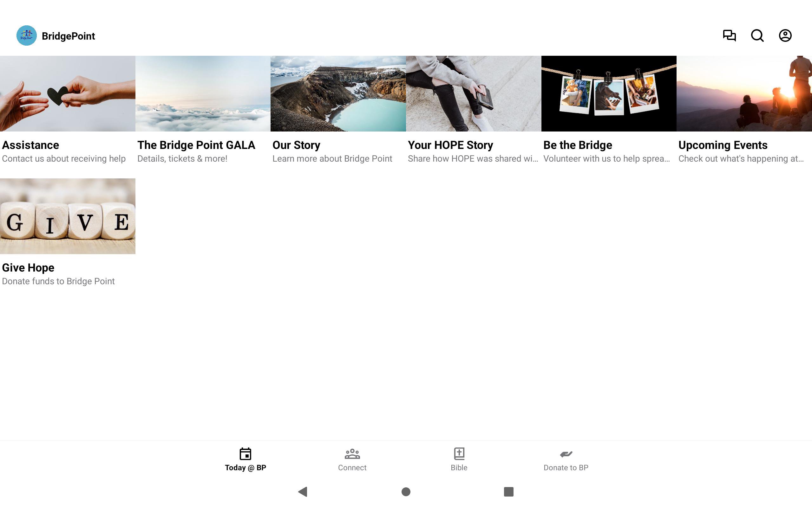Open the user profile icon
812x507 pixels.
coord(785,35)
